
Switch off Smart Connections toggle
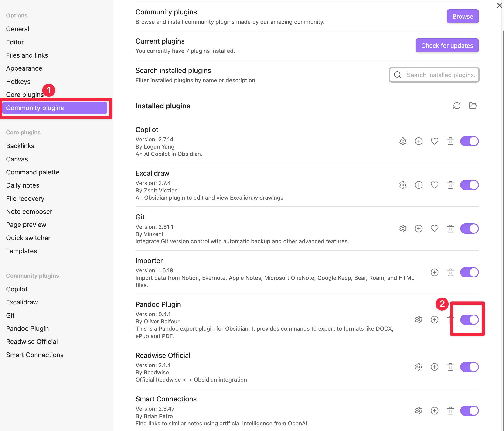pyautogui.click(x=469, y=411)
